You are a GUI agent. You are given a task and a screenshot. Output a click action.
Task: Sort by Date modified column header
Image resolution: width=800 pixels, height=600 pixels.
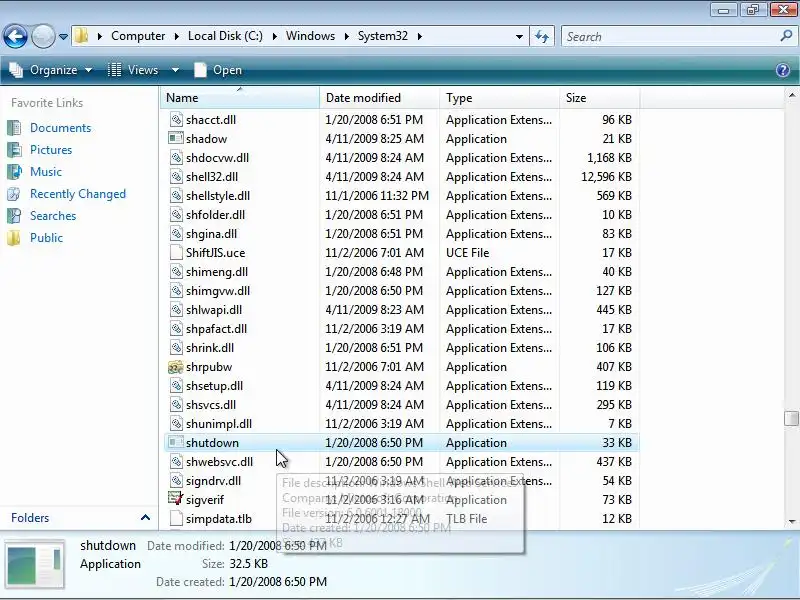(380, 97)
